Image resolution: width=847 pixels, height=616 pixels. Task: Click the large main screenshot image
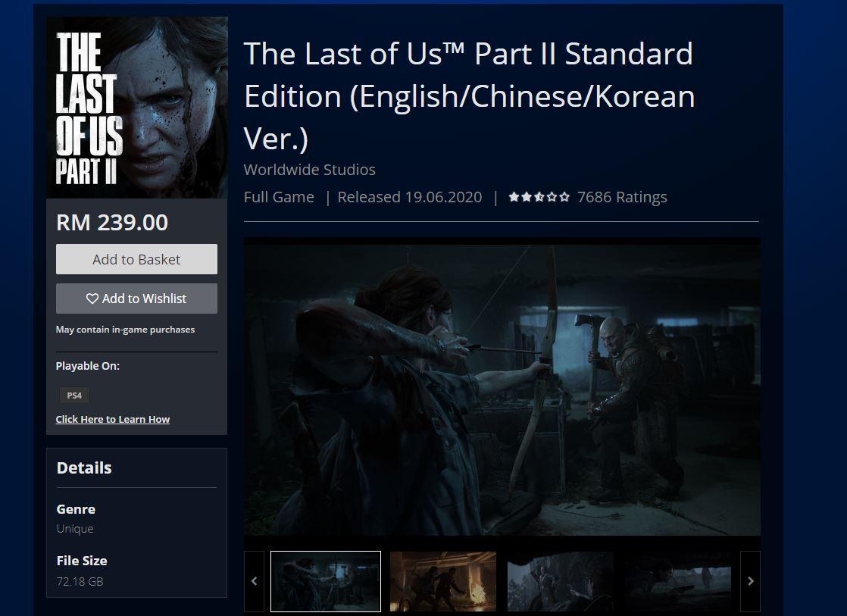[502, 387]
